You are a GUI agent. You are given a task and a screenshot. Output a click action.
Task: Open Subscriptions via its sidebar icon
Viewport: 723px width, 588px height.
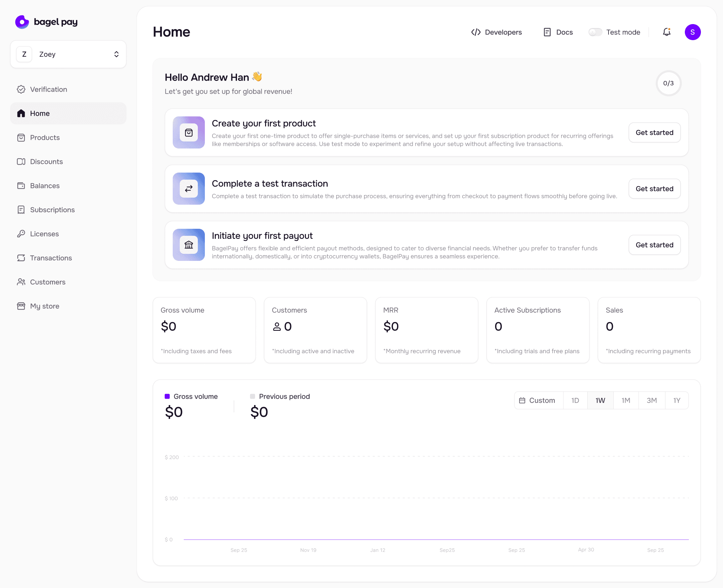tap(21, 210)
